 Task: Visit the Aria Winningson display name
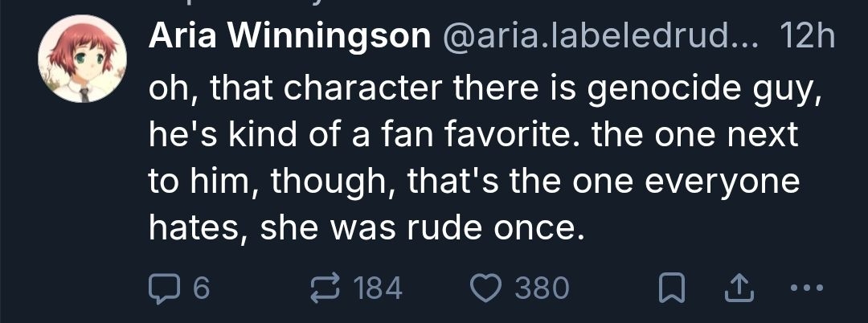click(289, 36)
